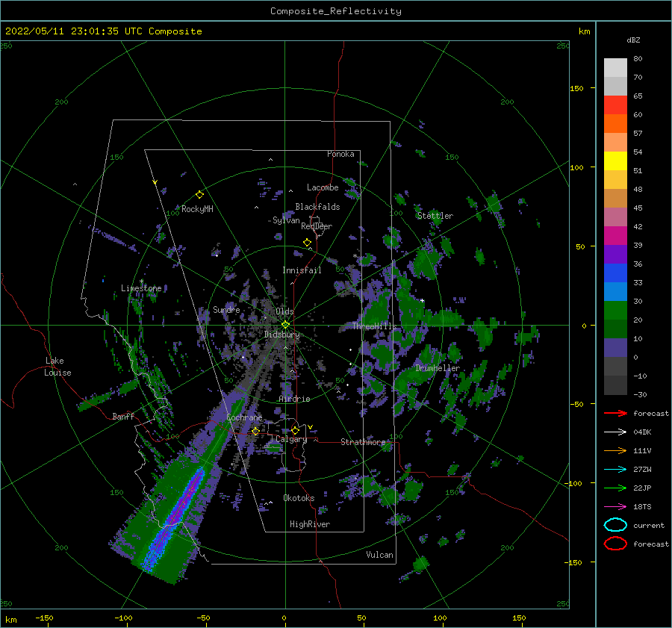Click the dBZ legend heading

[x=633, y=40]
